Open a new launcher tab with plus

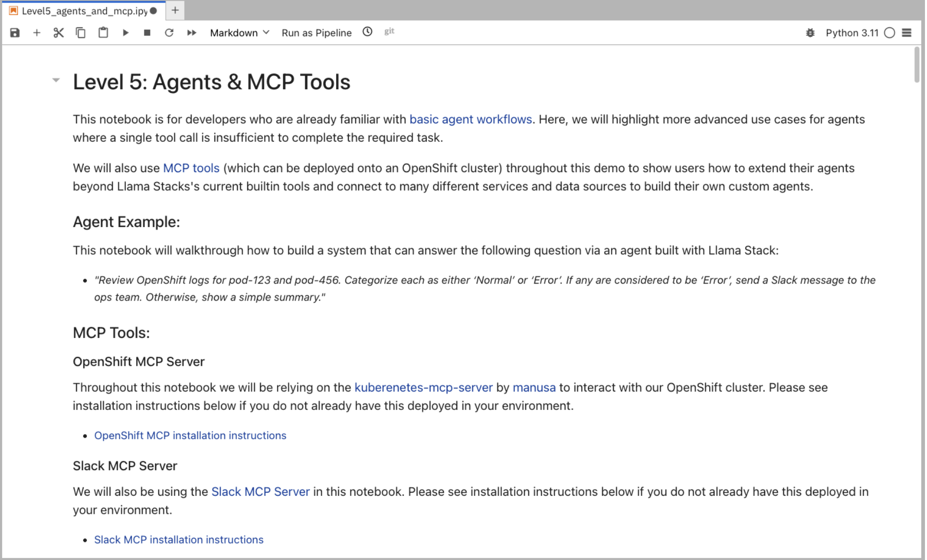(175, 10)
